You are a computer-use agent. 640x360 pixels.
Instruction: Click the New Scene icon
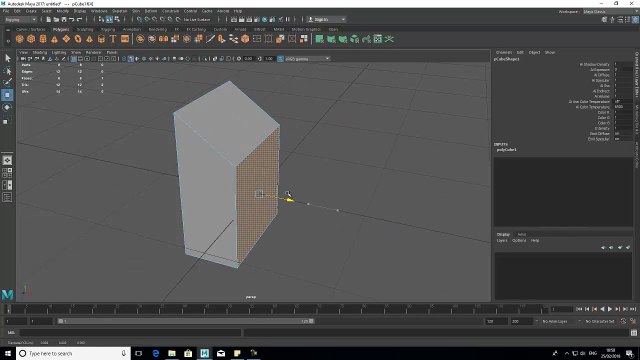click(49, 19)
